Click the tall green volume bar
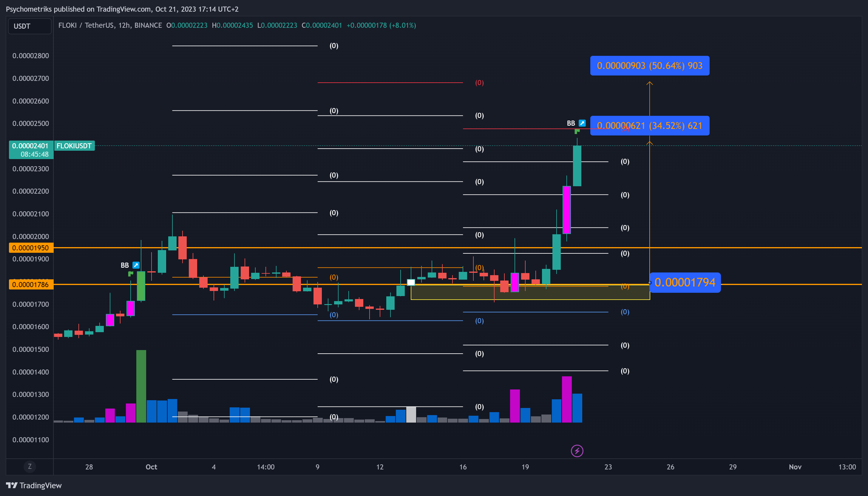The width and height of the screenshot is (868, 496). click(141, 386)
